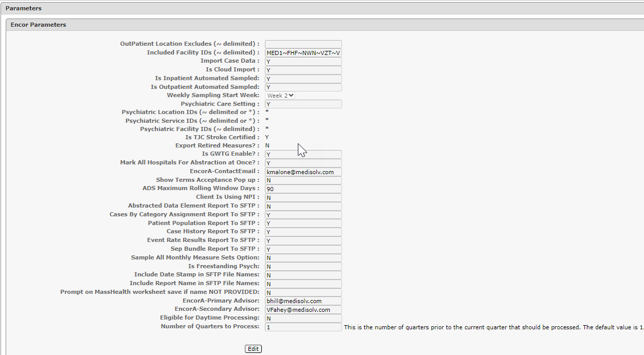The image size is (644, 355).
Task: Click the EncorA-Primary Advisor field
Action: pyautogui.click(x=303, y=301)
